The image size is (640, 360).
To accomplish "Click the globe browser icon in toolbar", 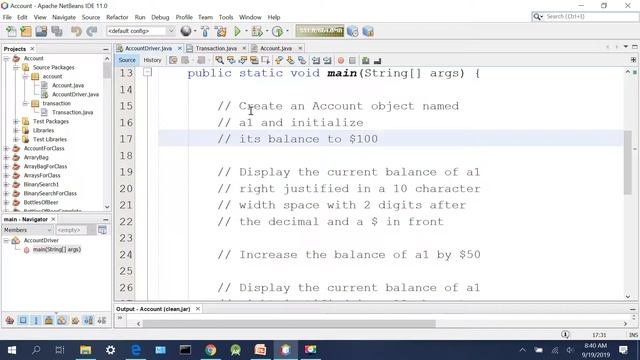I will [x=186, y=31].
